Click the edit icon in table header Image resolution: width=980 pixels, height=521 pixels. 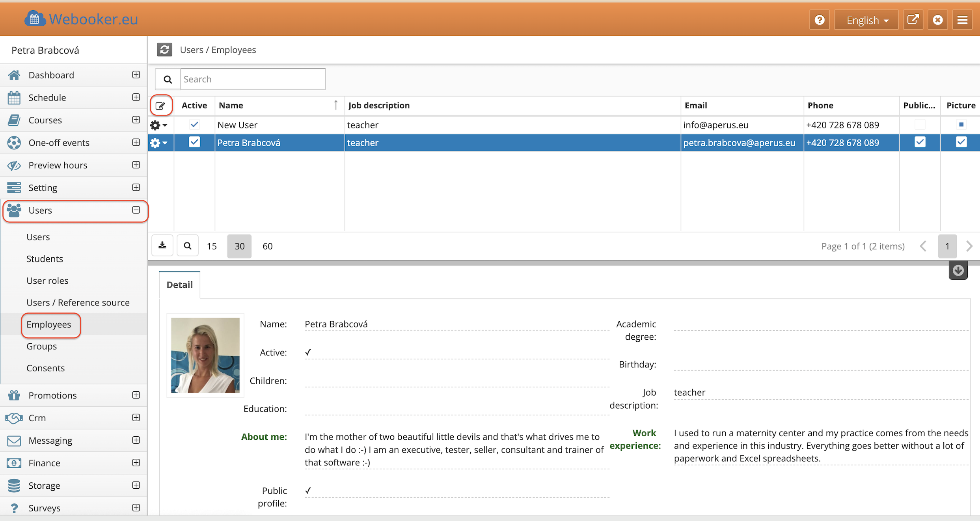[160, 106]
